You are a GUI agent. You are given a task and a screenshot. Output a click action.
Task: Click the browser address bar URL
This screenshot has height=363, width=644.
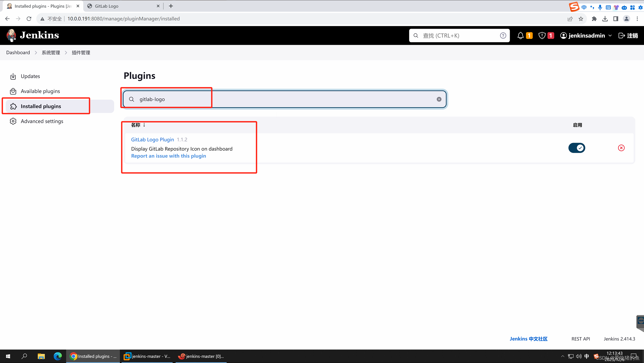coord(124,19)
